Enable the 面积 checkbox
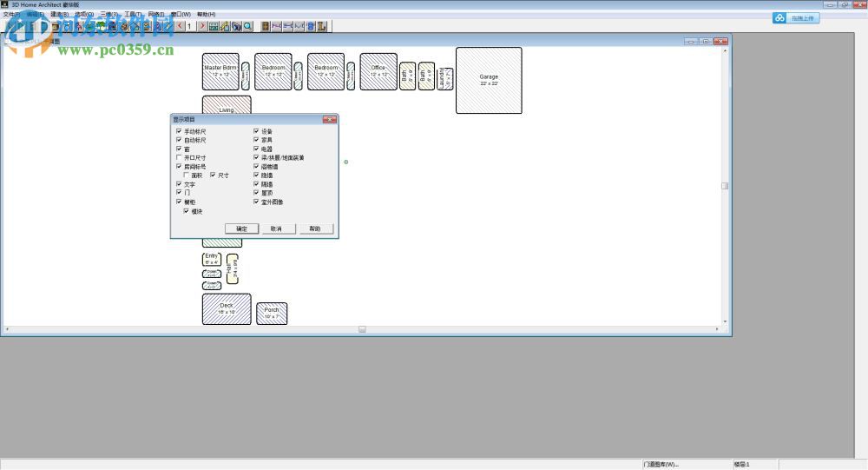 coord(187,175)
